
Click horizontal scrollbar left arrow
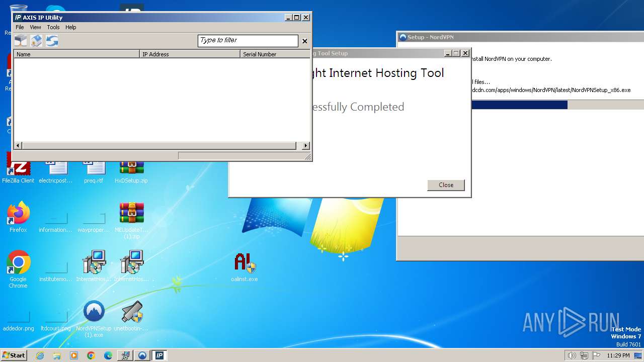[18, 146]
